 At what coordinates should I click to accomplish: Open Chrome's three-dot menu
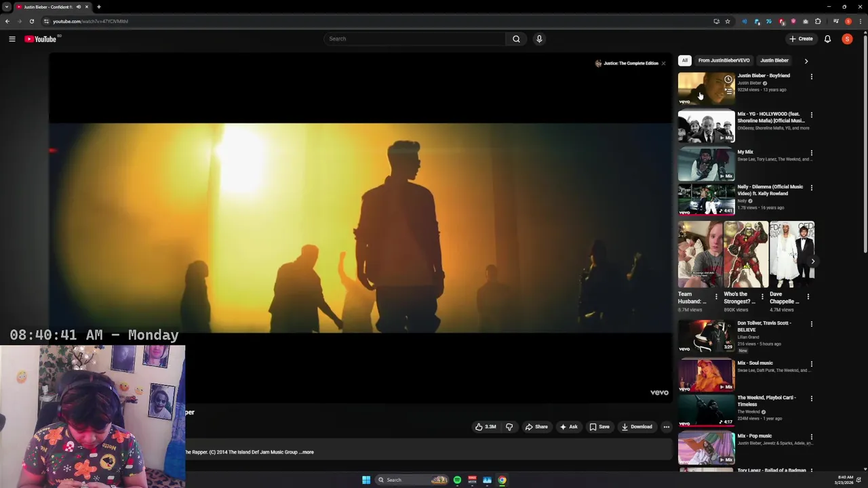click(860, 21)
